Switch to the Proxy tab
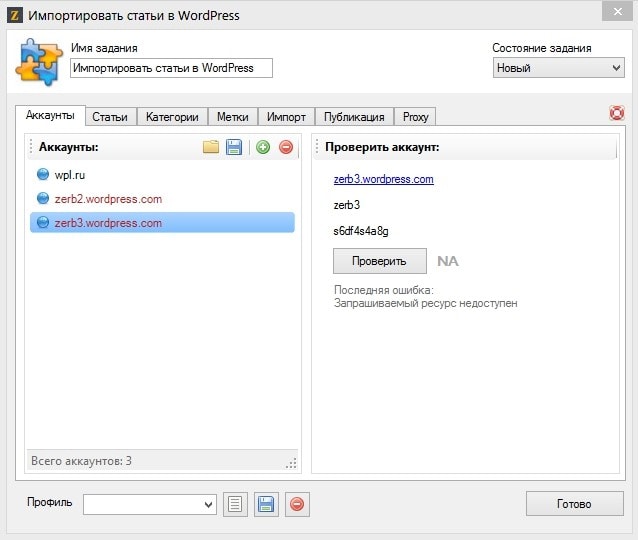 coord(415,117)
